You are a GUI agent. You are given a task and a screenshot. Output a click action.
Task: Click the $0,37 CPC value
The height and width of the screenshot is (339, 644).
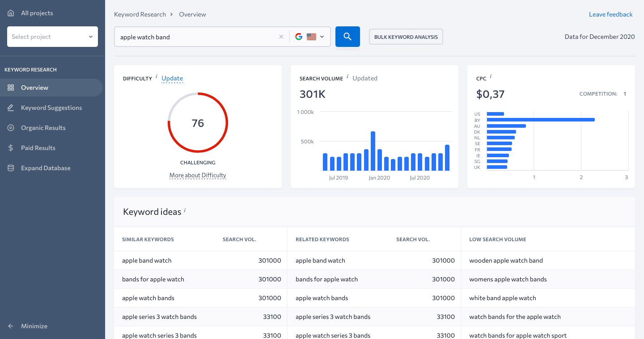490,94
